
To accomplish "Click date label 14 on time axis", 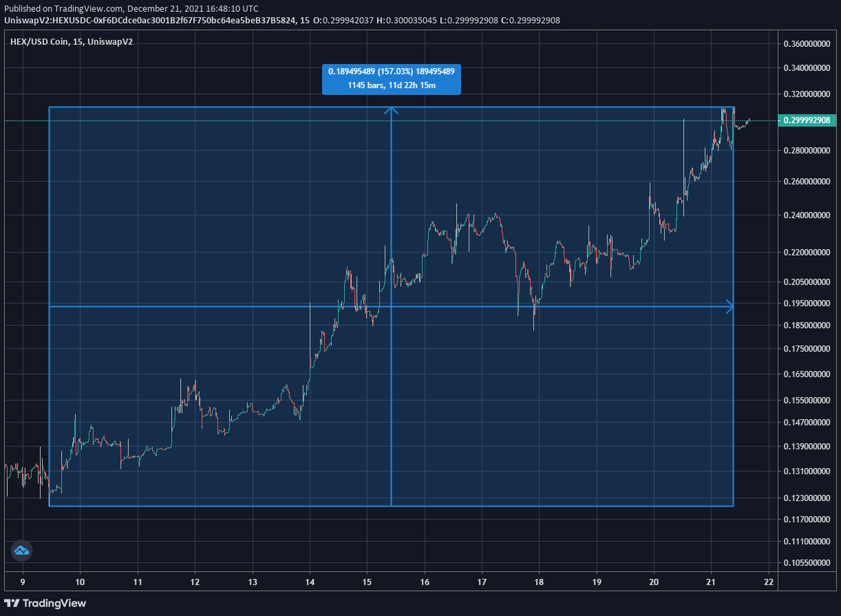I will click(310, 582).
